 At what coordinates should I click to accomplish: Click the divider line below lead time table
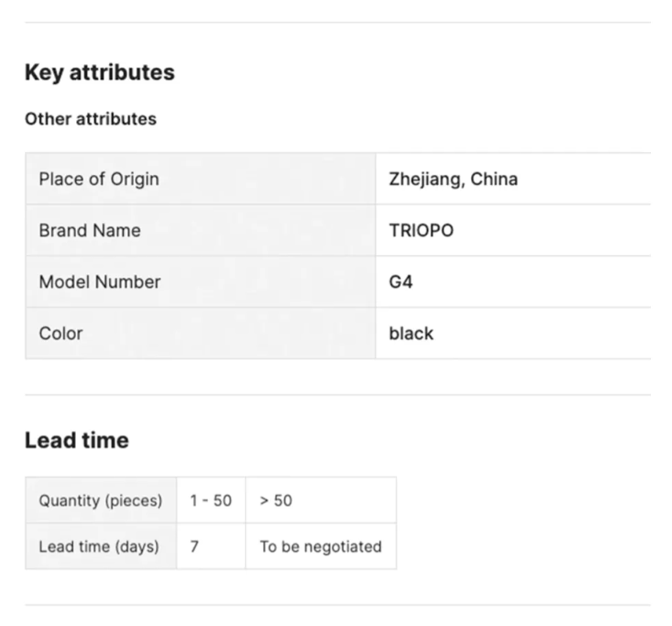tap(338, 605)
